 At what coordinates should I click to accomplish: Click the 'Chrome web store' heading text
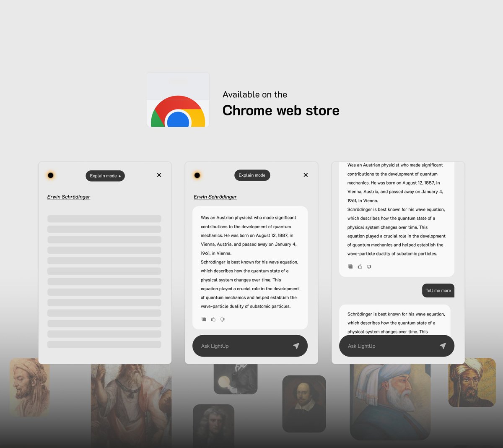(x=281, y=110)
